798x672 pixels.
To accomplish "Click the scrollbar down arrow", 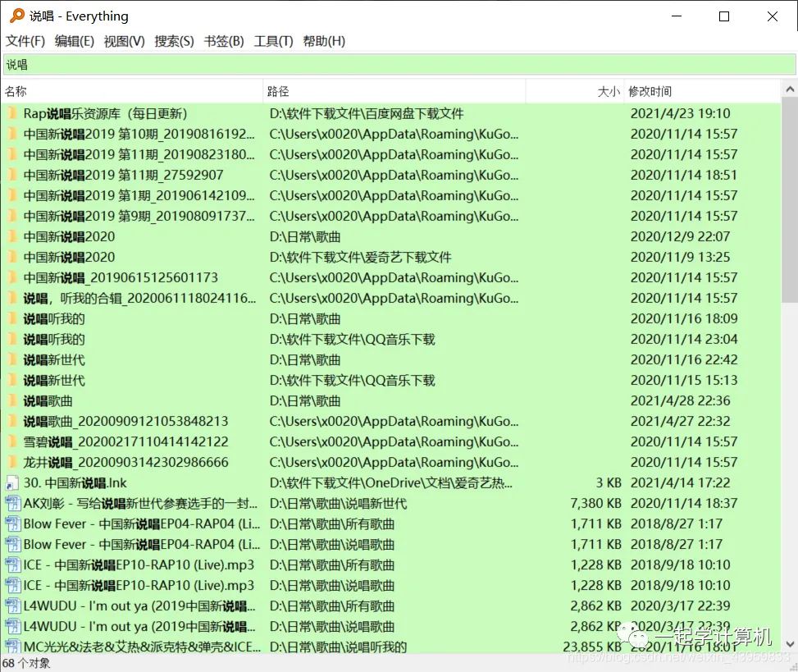I will coord(789,644).
